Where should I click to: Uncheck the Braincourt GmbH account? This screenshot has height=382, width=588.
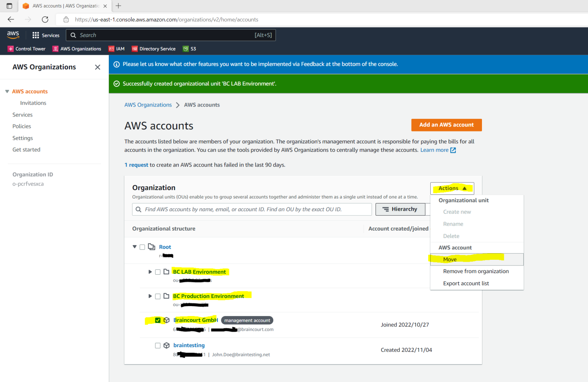pyautogui.click(x=158, y=320)
